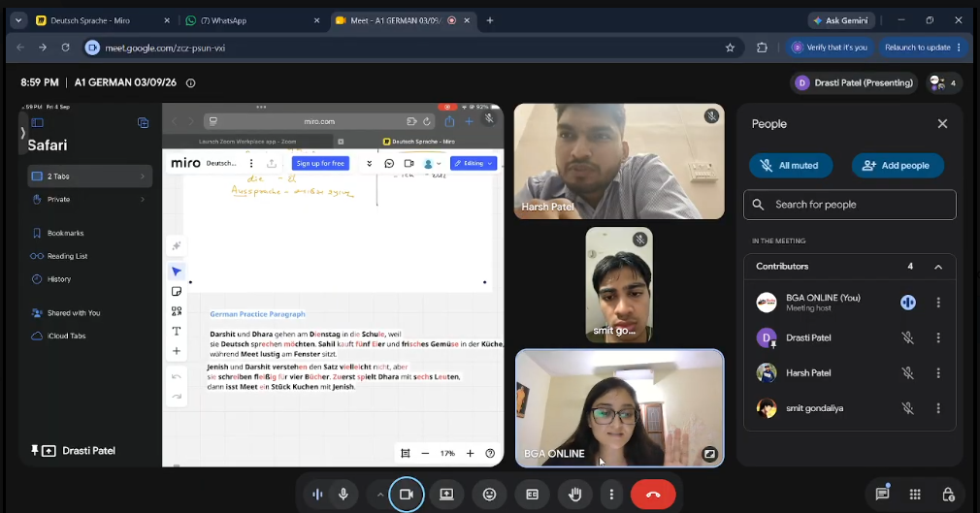The height and width of the screenshot is (513, 980).
Task: Click the red Leave call button
Action: pos(652,495)
